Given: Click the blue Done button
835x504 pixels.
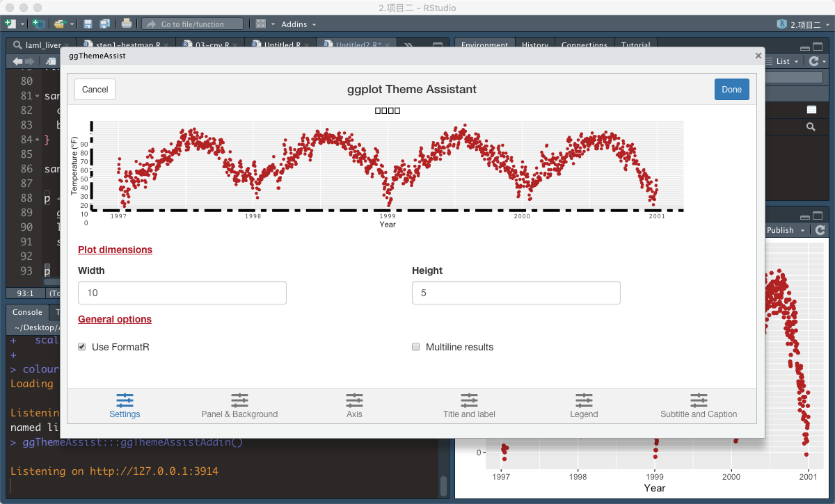Looking at the screenshot, I should pyautogui.click(x=732, y=90).
